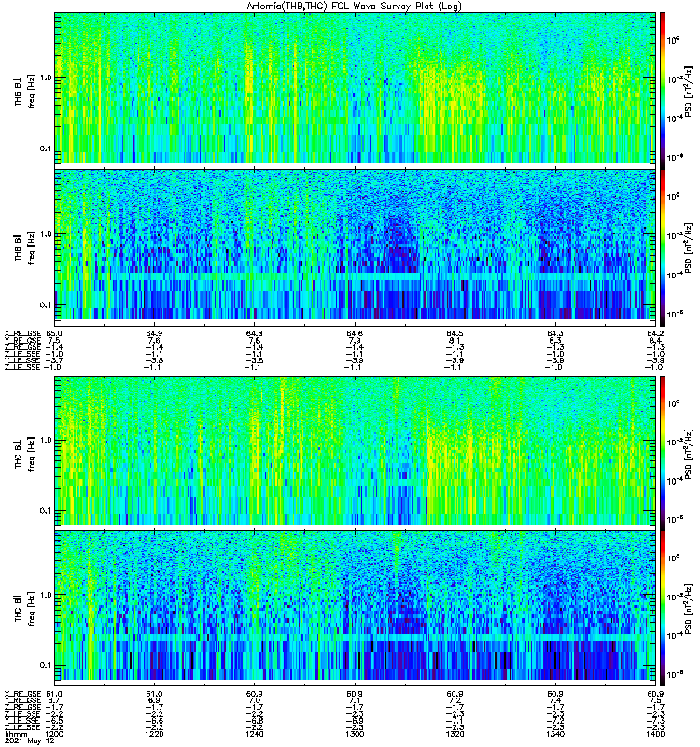
Task: Click the 1400 time label
Action: click(x=655, y=734)
